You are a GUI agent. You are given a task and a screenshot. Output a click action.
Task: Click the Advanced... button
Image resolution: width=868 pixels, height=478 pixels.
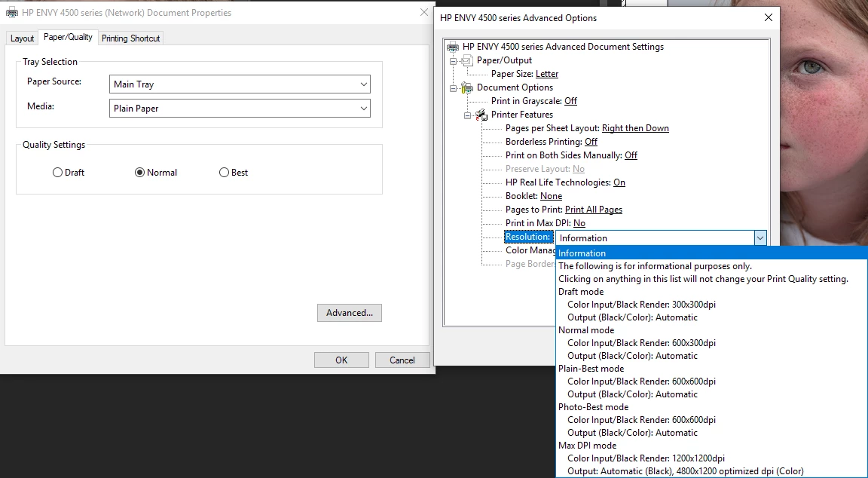350,313
